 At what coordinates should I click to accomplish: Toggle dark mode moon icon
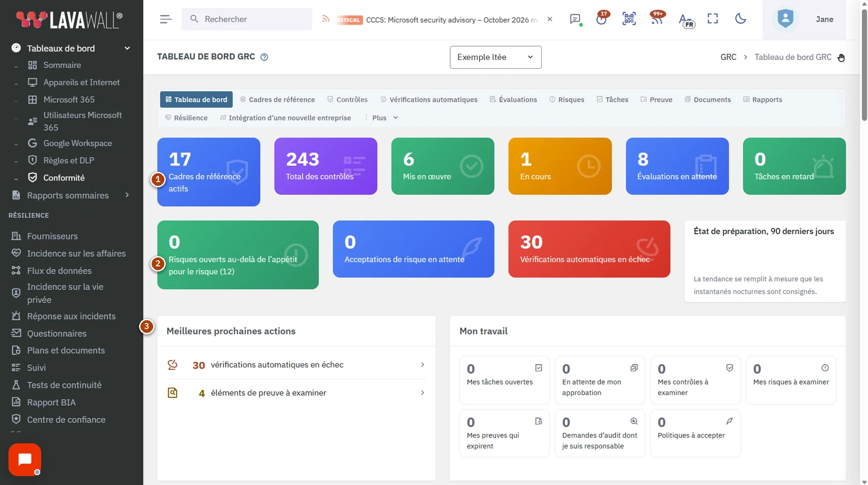[740, 19]
